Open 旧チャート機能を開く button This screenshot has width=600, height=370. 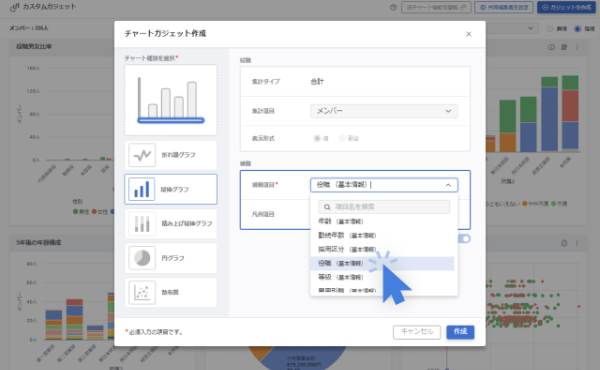(436, 7)
